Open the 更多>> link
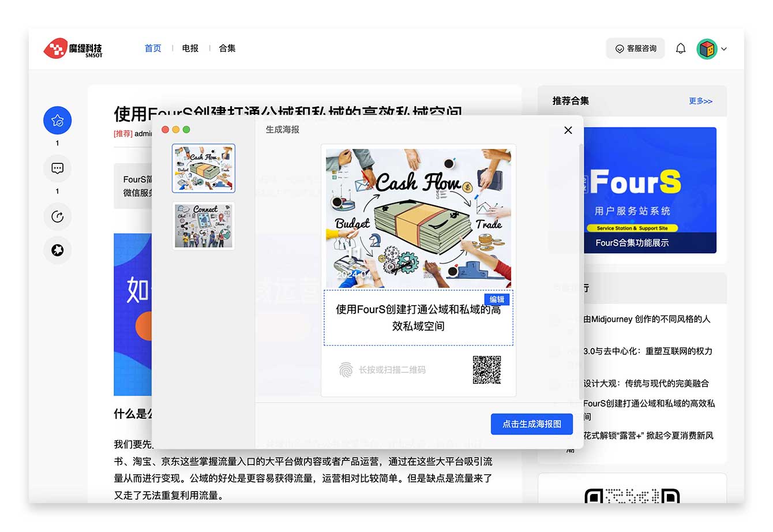 pos(700,101)
